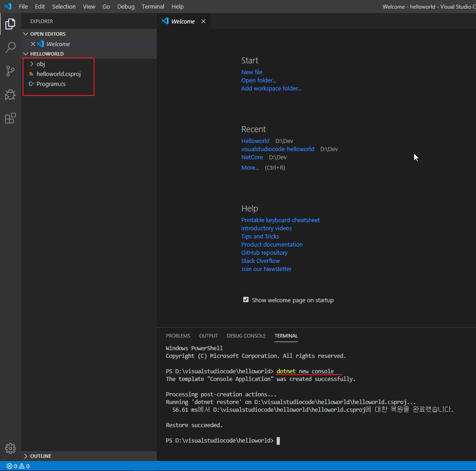Open Printable keyboard cheatsheet link

281,220
